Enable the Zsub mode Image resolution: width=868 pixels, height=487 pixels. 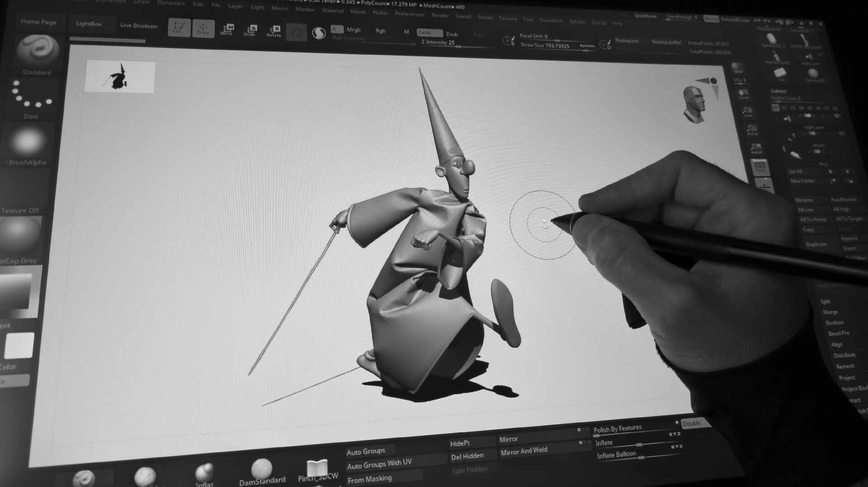click(452, 34)
